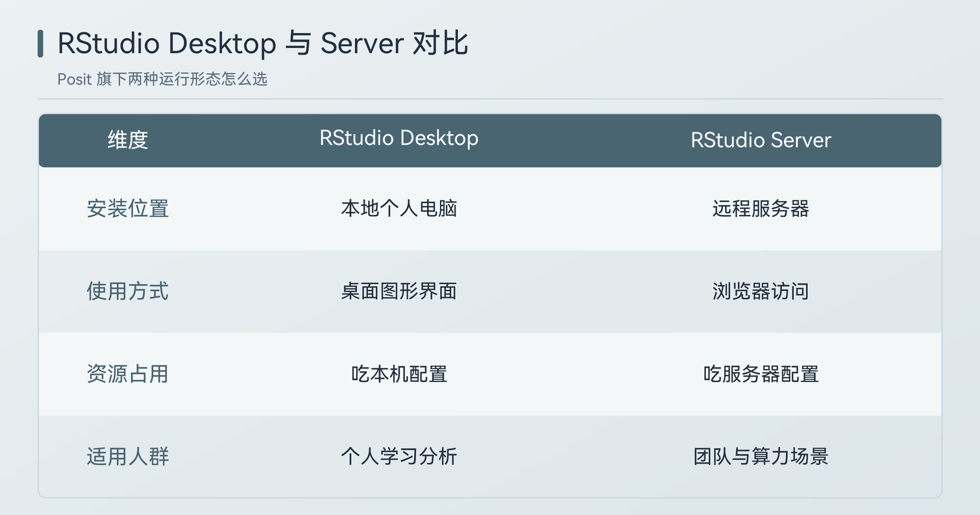Select the "维度" column header

128,140
